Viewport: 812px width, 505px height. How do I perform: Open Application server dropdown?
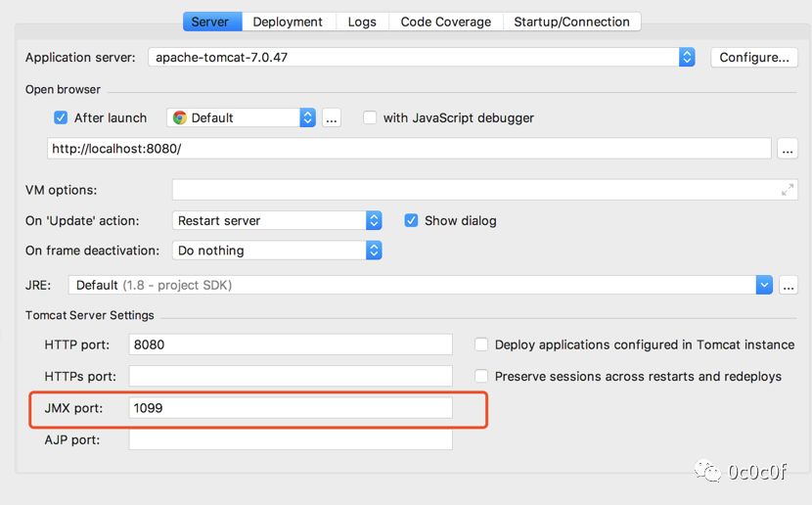pyautogui.click(x=422, y=57)
